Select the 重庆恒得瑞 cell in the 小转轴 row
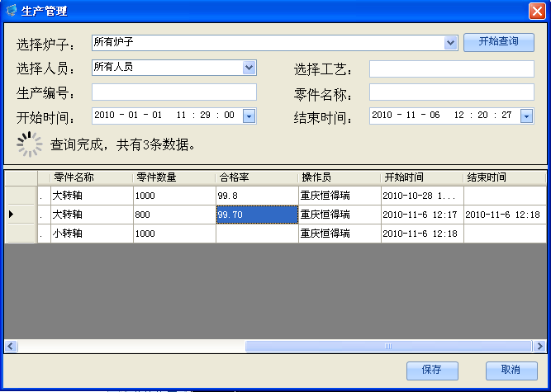551x392 pixels. pos(340,234)
